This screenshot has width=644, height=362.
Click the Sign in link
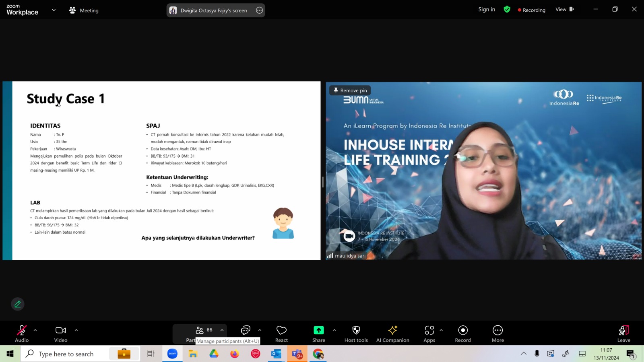(487, 9)
